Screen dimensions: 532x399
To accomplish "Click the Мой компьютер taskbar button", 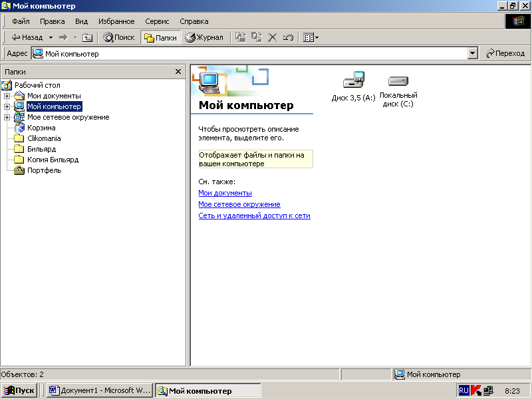I will (x=208, y=390).
